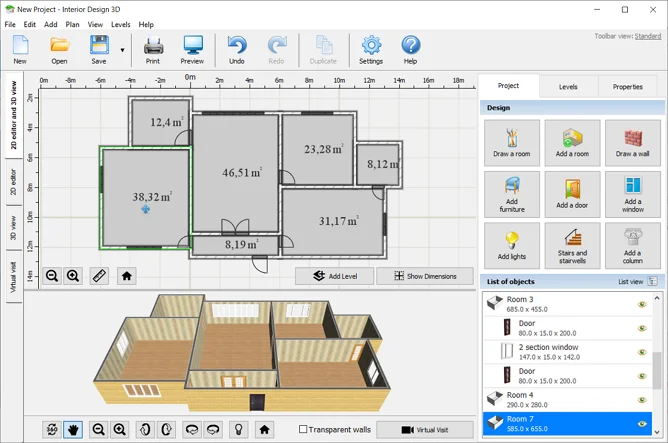Open the Add menu

click(x=51, y=24)
